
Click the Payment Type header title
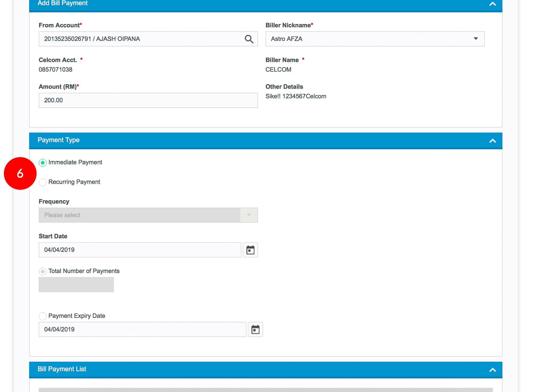[59, 140]
